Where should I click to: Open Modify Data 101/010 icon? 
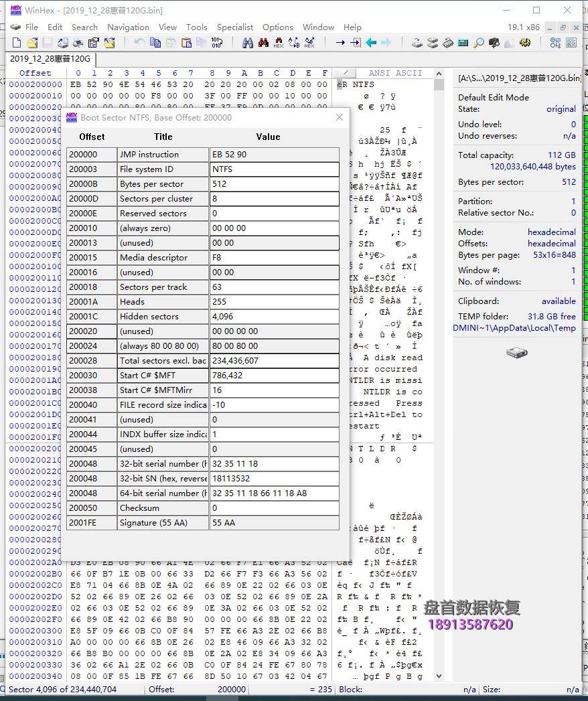217,43
